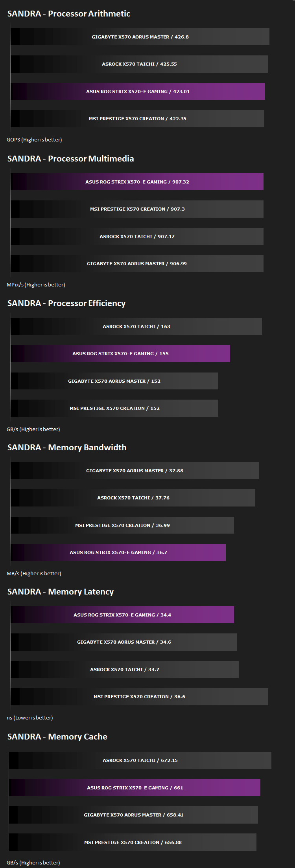295x868 pixels.
Task: Click the MSI Prestige X570 Creation 907.3 bar
Action: 137,209
